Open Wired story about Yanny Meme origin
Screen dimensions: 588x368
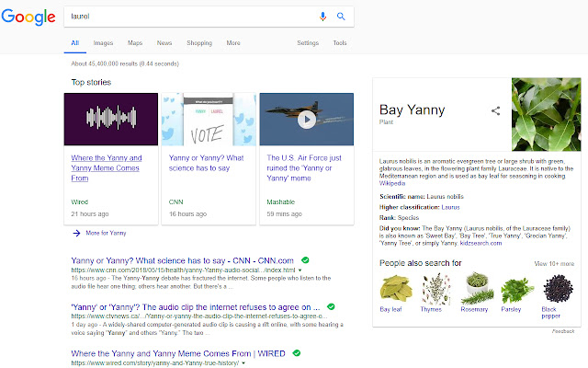(107, 167)
